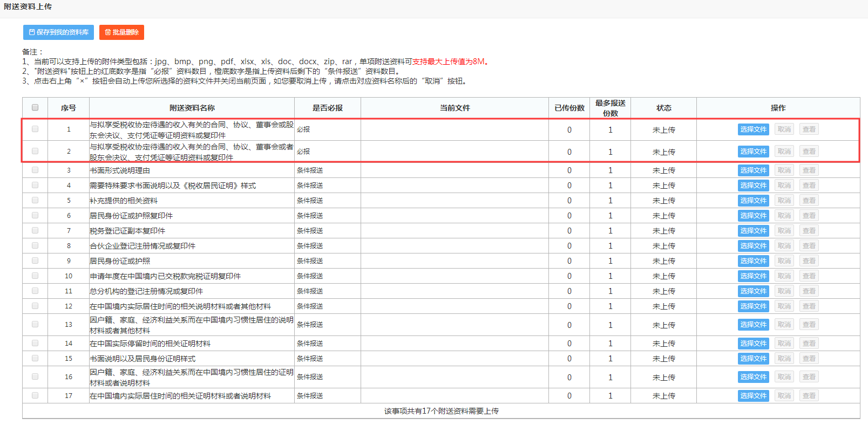Image resolution: width=868 pixels, height=425 pixels.
Task: Click 条件报送 cell in row 3
Action: pyautogui.click(x=328, y=170)
